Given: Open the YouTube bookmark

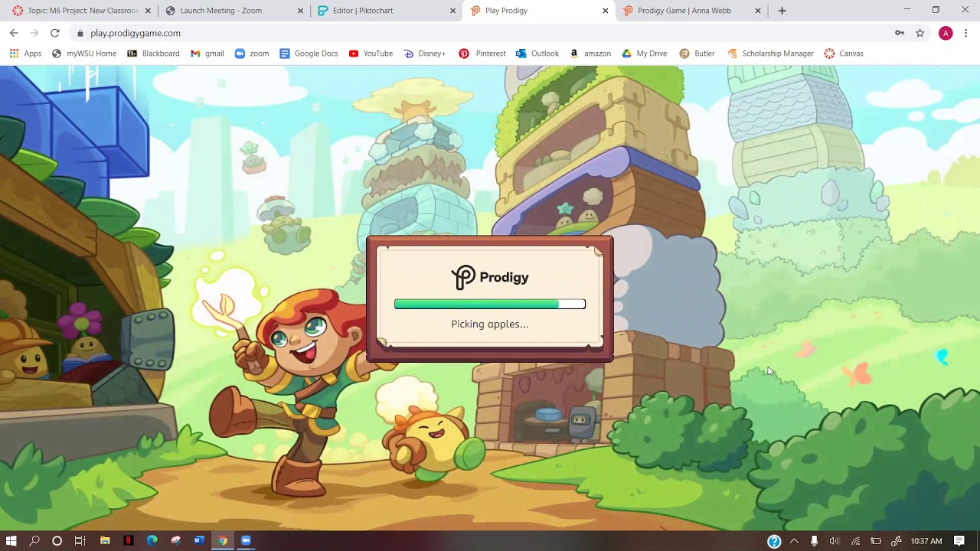Looking at the screenshot, I should [x=371, y=54].
